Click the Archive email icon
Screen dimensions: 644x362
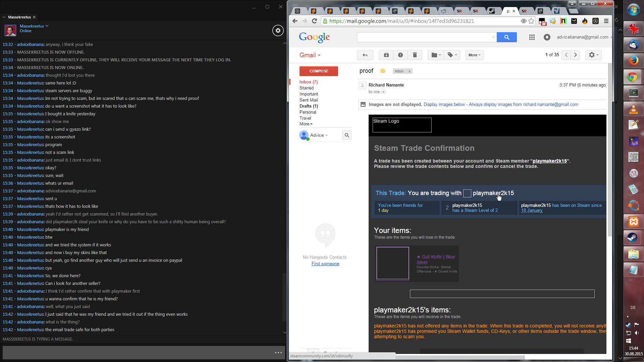[386, 55]
